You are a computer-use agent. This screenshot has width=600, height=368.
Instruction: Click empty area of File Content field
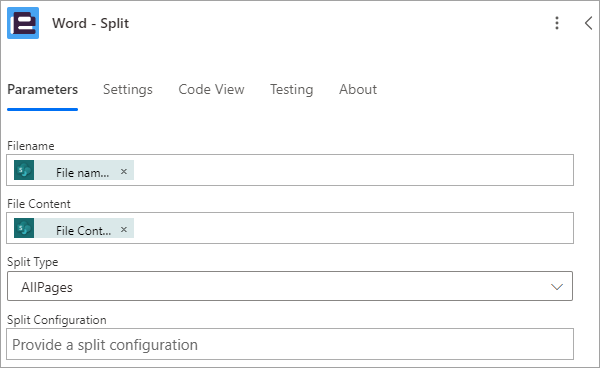tap(352, 228)
